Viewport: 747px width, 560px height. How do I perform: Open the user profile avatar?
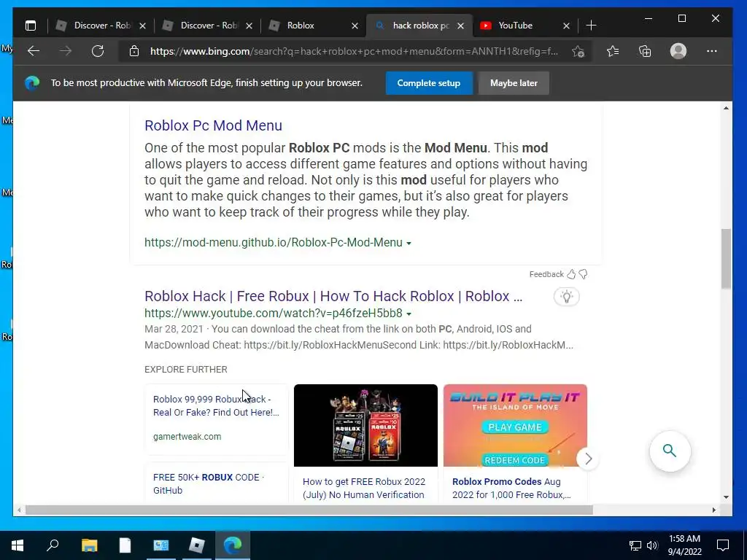coord(678,51)
